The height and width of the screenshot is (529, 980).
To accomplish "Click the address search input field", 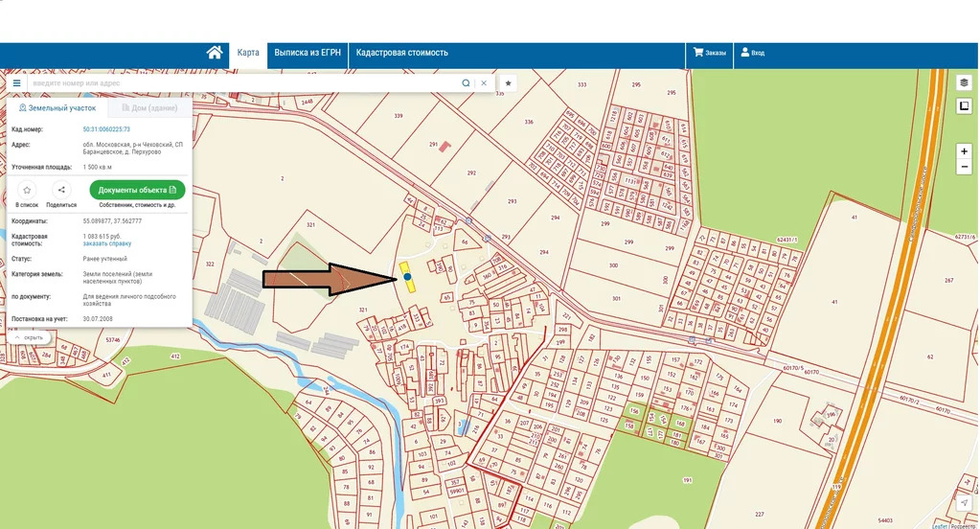I will pyautogui.click(x=239, y=83).
